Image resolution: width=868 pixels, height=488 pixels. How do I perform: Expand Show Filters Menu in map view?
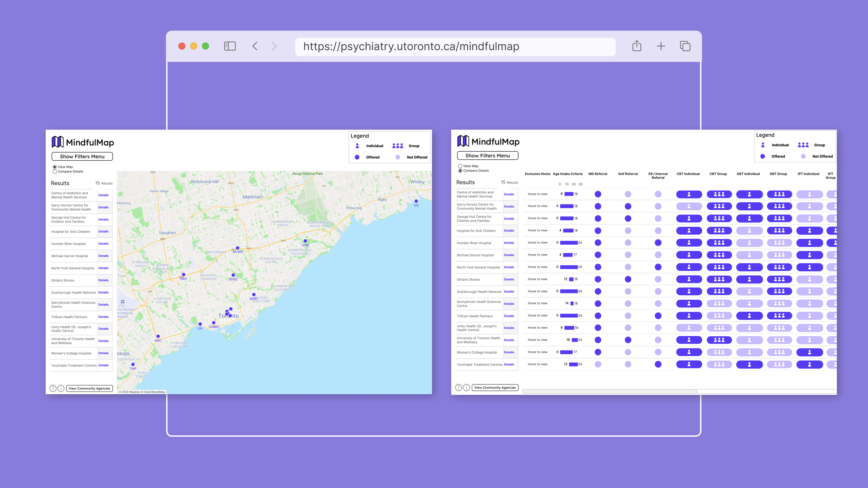click(x=82, y=157)
